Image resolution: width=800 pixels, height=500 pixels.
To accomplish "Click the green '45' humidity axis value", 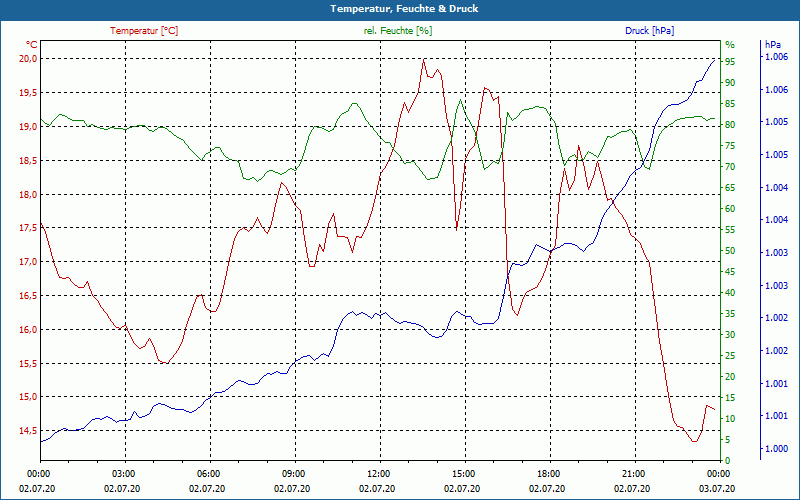I will pyautogui.click(x=730, y=272).
